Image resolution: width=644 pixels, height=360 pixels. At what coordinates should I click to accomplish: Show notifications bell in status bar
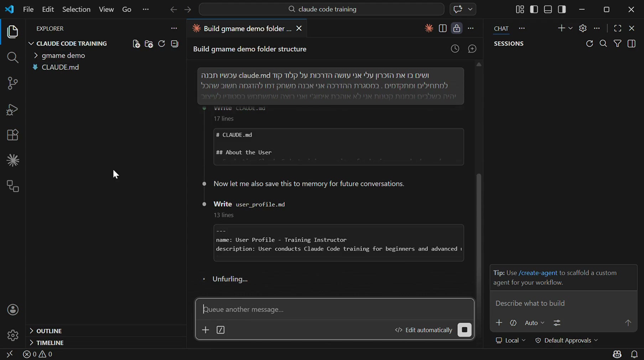(x=634, y=354)
